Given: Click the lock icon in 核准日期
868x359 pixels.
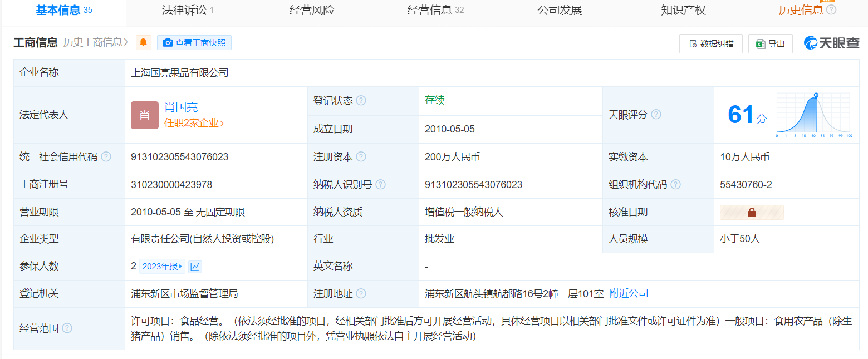Looking at the screenshot, I should [752, 212].
